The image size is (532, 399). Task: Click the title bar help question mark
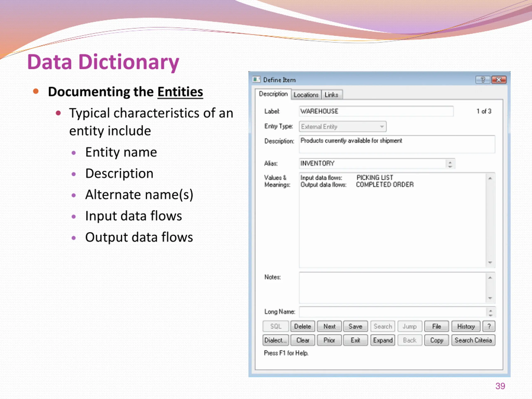[x=483, y=80]
